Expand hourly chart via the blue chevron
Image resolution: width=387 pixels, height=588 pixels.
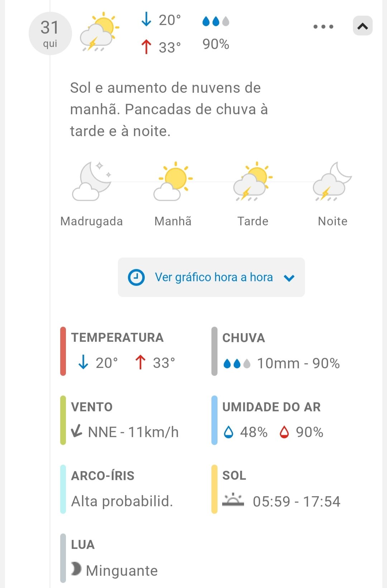289,278
